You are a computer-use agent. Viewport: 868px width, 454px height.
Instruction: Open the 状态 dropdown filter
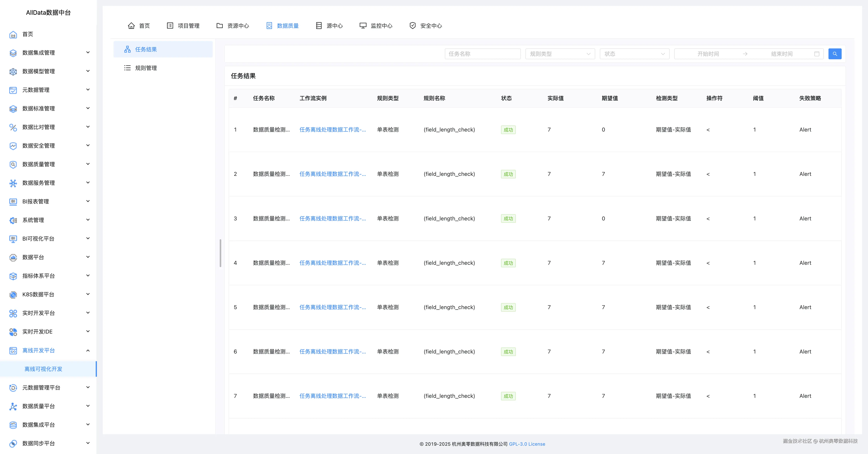[634, 54]
